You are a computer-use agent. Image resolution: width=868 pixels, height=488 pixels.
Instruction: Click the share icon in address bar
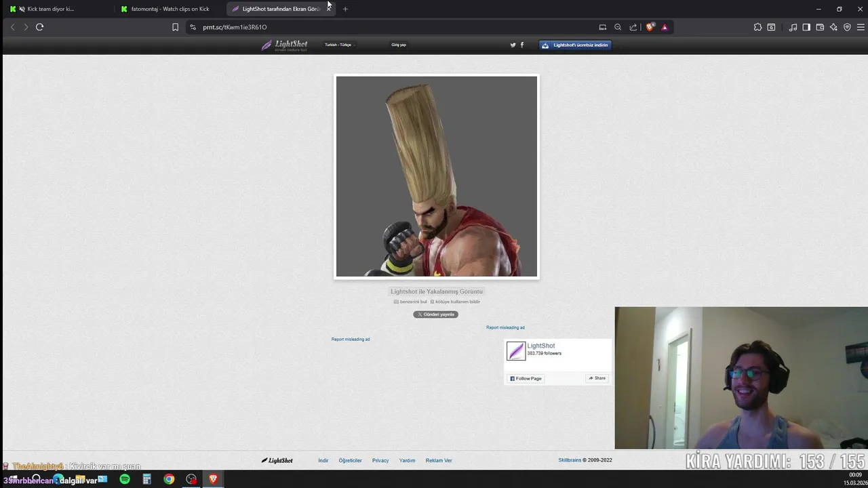click(633, 27)
